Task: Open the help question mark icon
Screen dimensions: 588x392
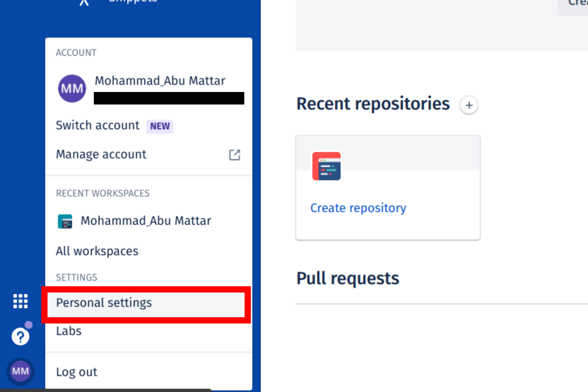Action: point(20,336)
